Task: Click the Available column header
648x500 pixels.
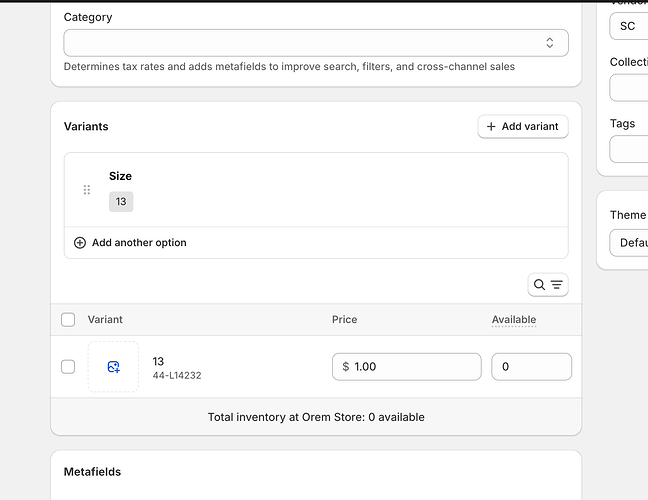Action: pos(513,320)
